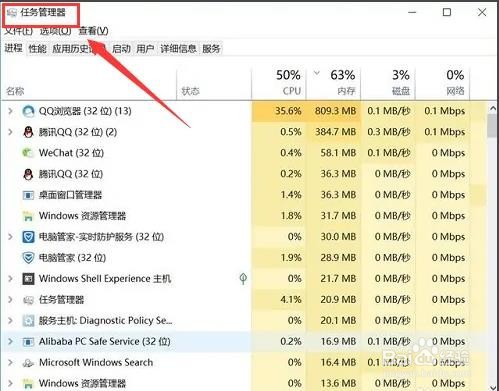The width and height of the screenshot is (499, 391).
Task: Click the 31.7 MB memory cell
Action: pyautogui.click(x=333, y=216)
